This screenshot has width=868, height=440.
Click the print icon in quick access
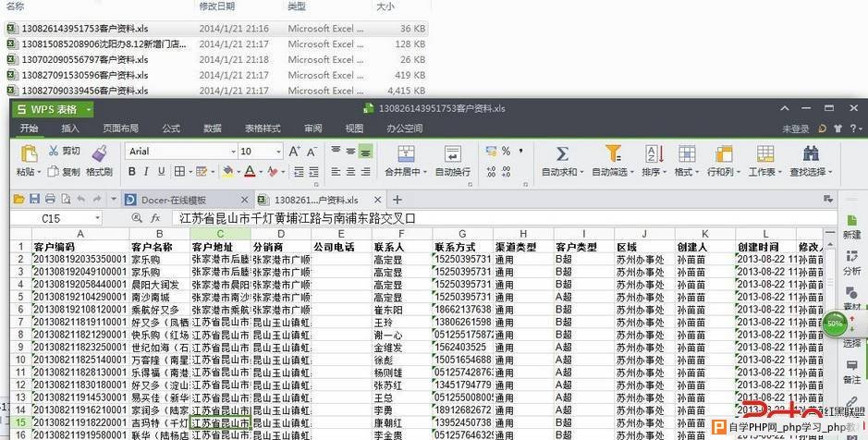[x=50, y=200]
